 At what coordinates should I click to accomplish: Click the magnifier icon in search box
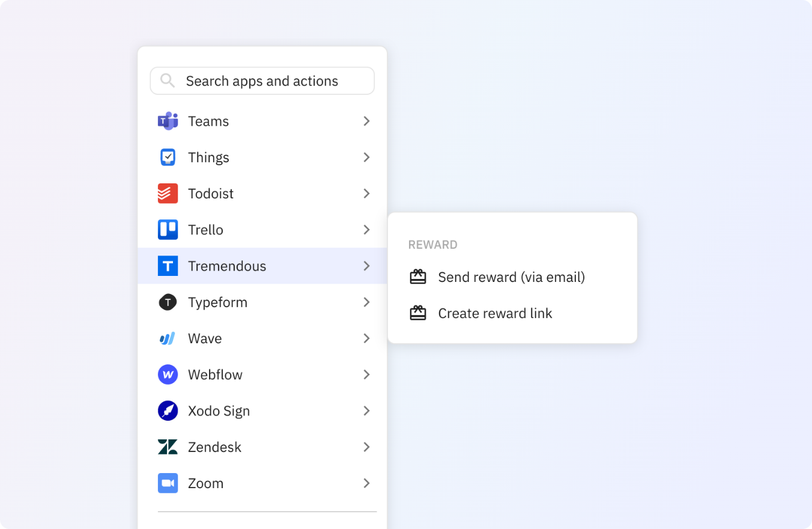coord(168,81)
